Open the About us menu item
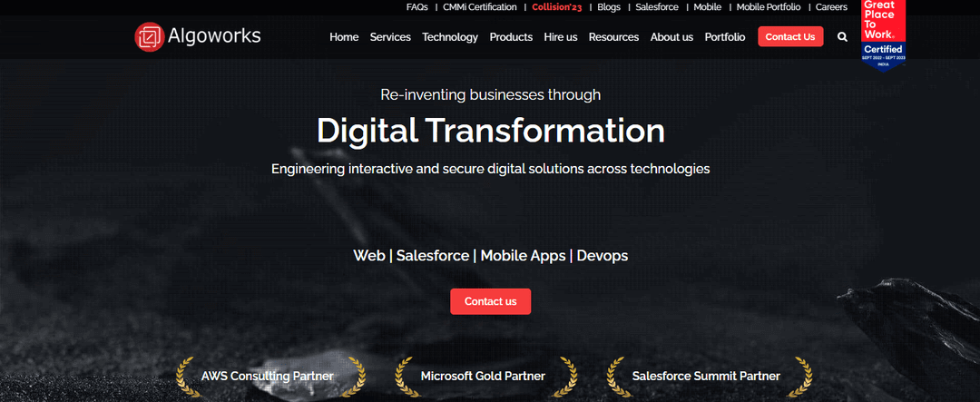This screenshot has height=402, width=980. [x=671, y=37]
